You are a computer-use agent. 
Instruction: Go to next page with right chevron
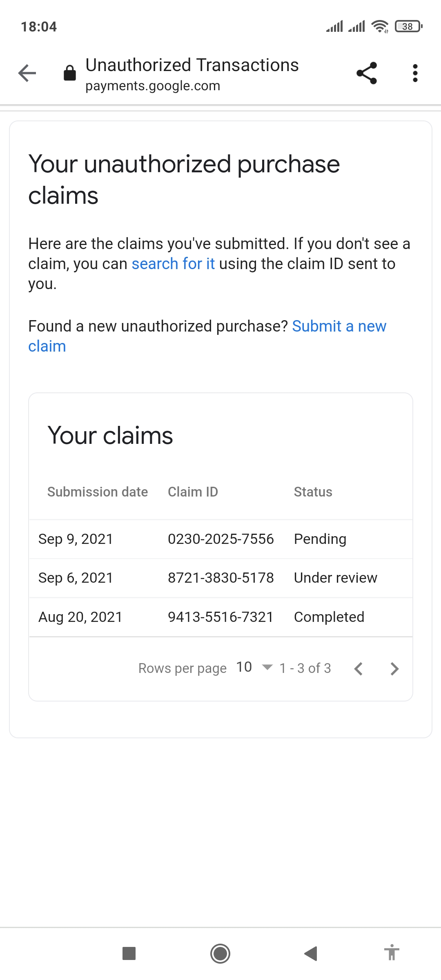click(x=394, y=668)
